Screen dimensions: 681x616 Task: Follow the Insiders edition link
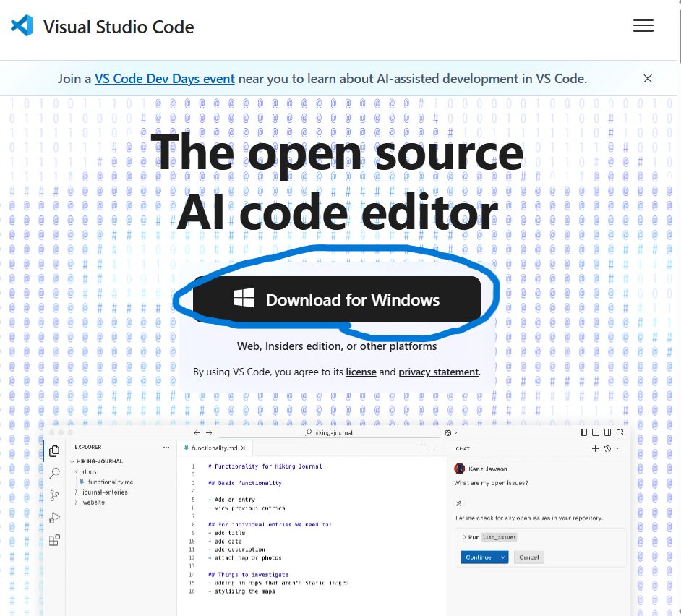302,346
